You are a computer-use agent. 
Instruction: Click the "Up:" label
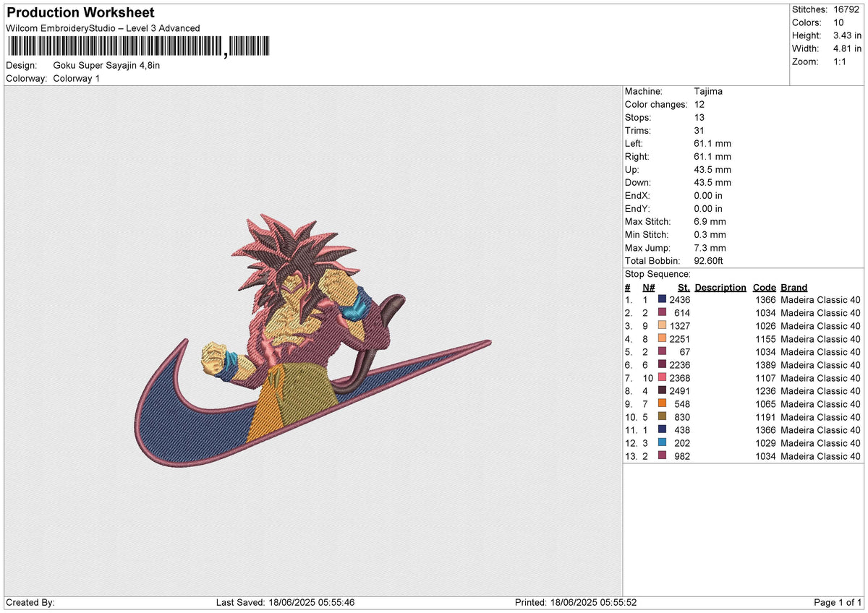coord(632,169)
